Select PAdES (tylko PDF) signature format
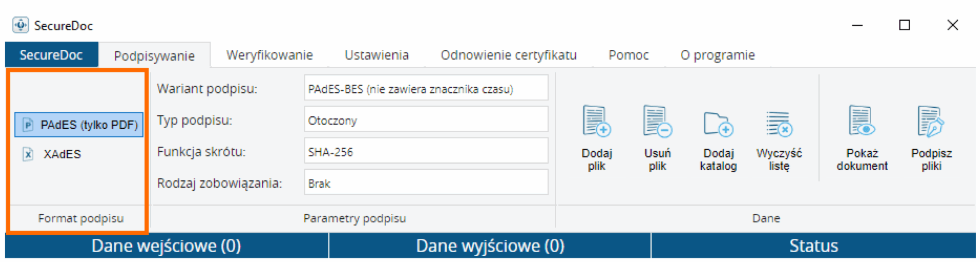Image resolution: width=980 pixels, height=262 pixels. [79, 125]
